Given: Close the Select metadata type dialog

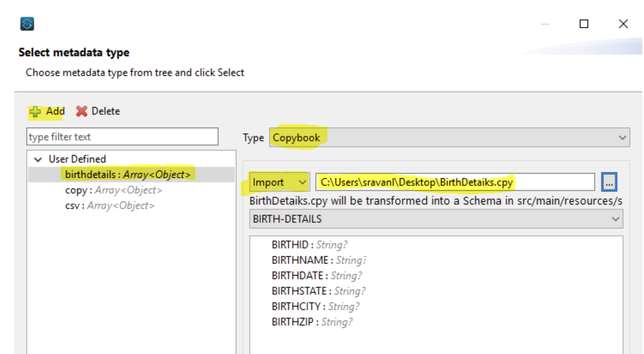Looking at the screenshot, I should click(623, 24).
